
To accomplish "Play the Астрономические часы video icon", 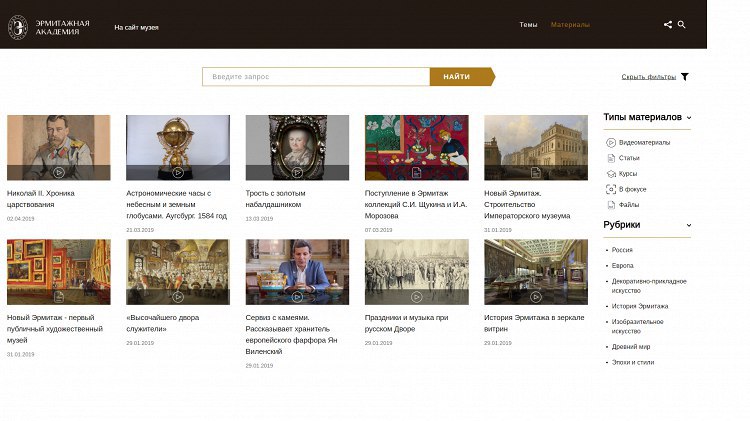I will pos(178,172).
